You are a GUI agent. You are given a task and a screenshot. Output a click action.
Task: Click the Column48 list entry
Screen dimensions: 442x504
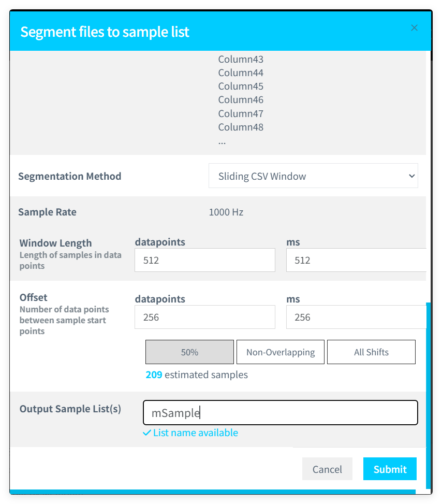241,127
